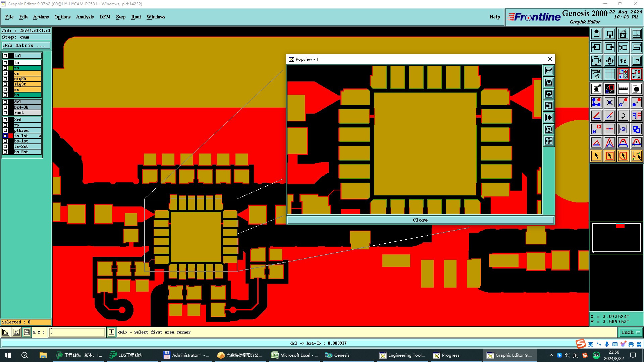The width and height of the screenshot is (644, 362).
Task: Click the Close button in Popview
Action: click(x=420, y=220)
